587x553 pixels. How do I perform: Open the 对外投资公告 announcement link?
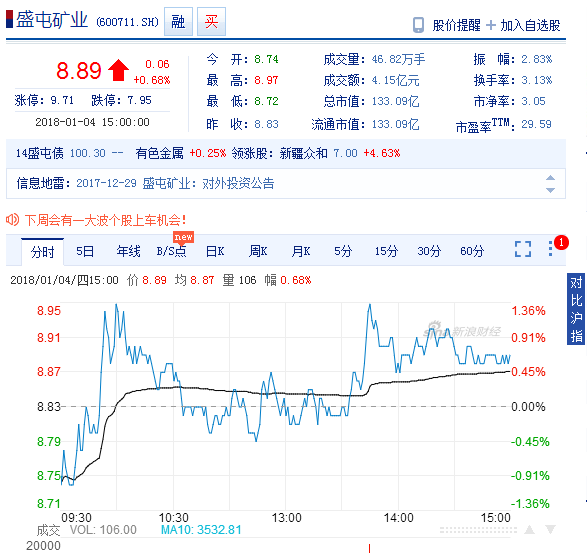[238, 183]
